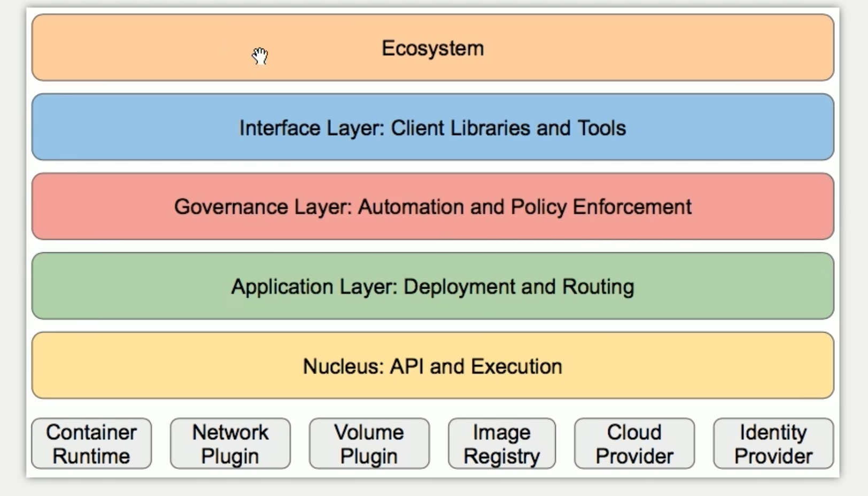Screen dimensions: 868x496
Task: Click the Network Plugin box
Action: coord(230,444)
